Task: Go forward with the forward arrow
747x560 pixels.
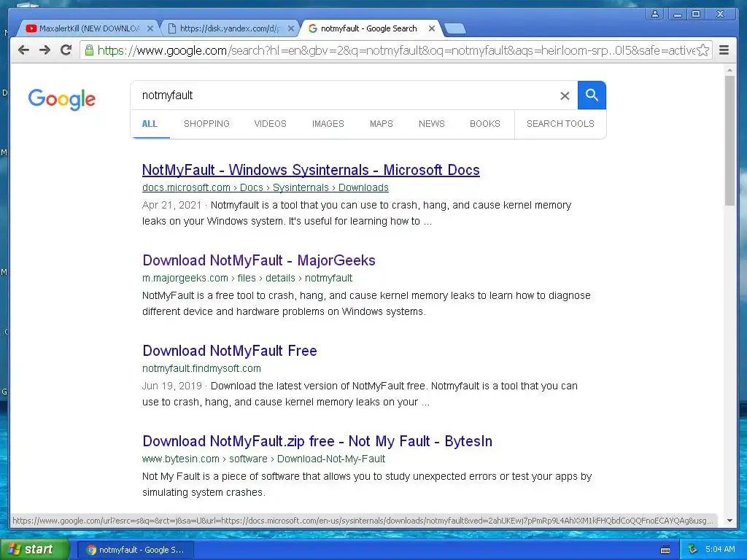Action: pos(44,50)
